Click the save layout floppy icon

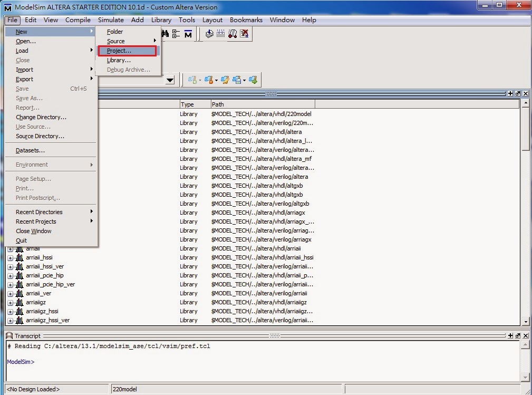(x=237, y=80)
